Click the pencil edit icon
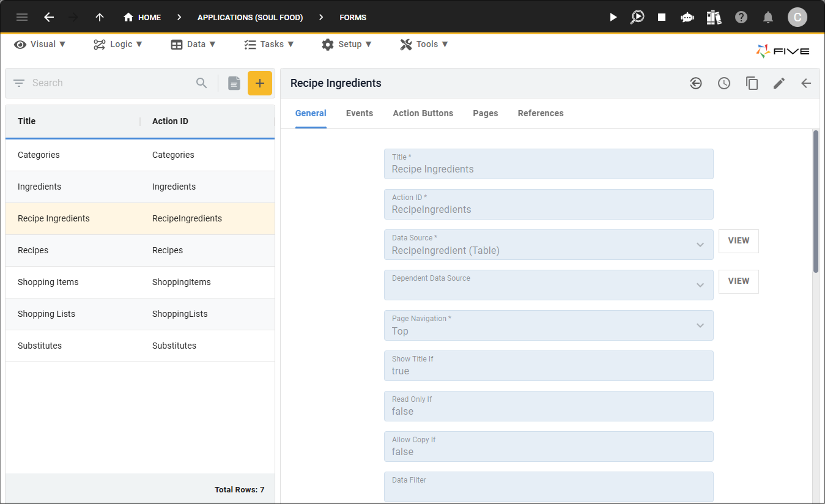 click(x=779, y=83)
